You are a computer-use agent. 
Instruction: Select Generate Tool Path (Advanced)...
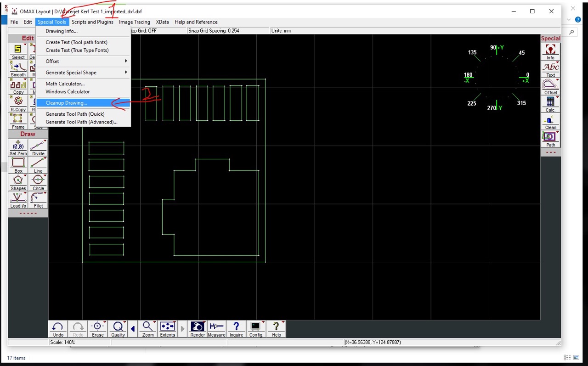(84, 122)
